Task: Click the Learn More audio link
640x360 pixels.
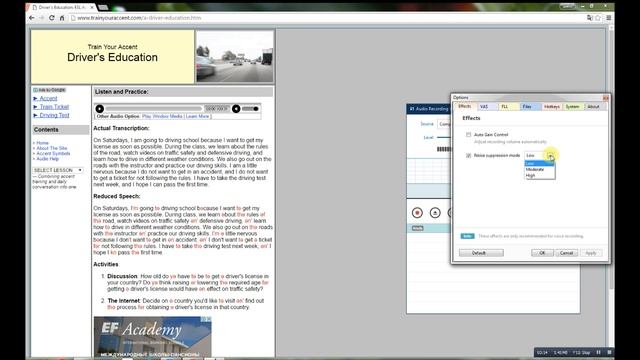Action: [197, 116]
